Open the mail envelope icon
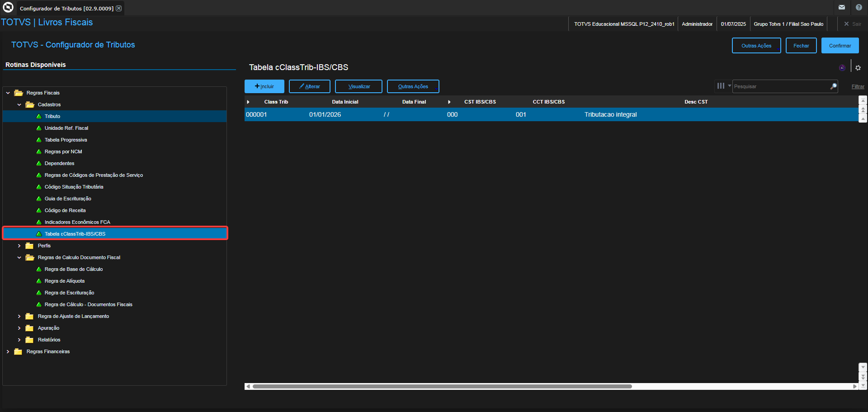 pyautogui.click(x=842, y=7)
